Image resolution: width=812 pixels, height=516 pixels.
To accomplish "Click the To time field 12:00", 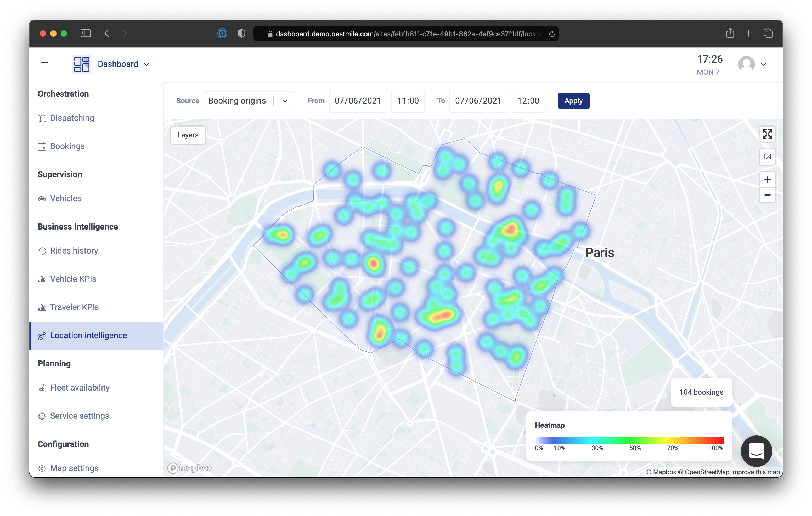I will [528, 101].
